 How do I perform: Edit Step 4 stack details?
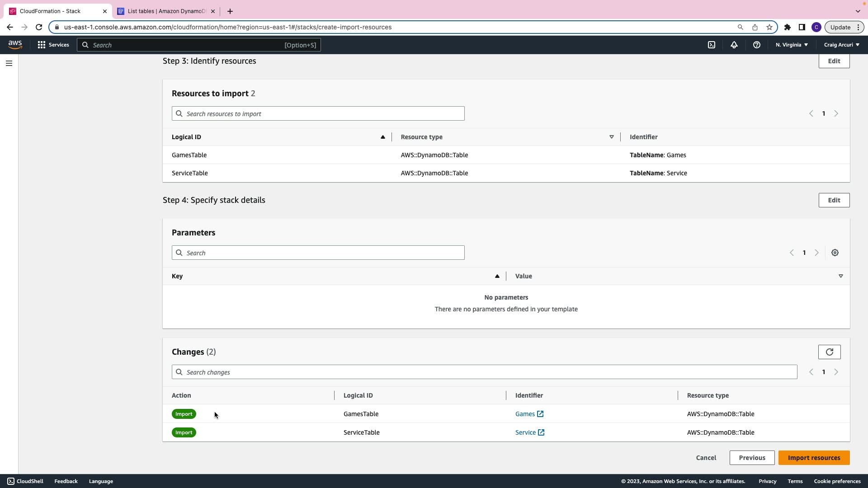834,200
